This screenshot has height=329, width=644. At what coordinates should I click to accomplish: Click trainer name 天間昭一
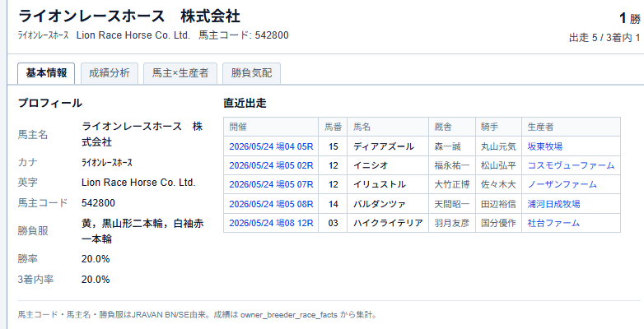[x=452, y=204]
